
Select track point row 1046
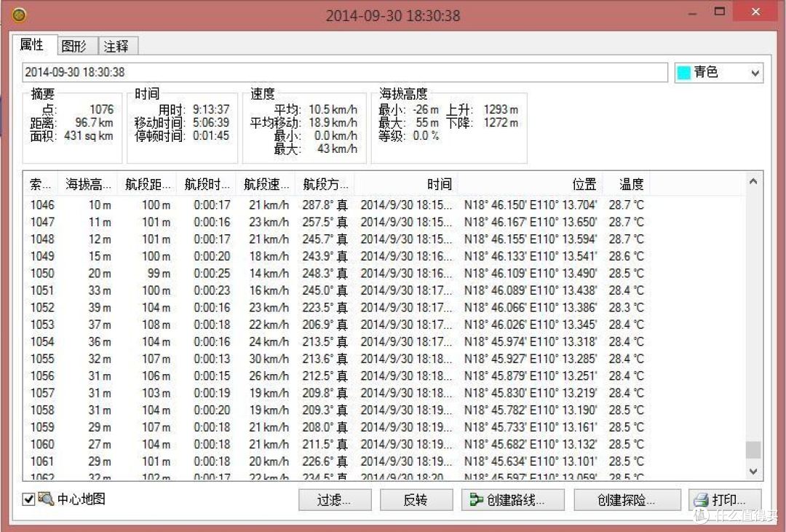(337, 205)
